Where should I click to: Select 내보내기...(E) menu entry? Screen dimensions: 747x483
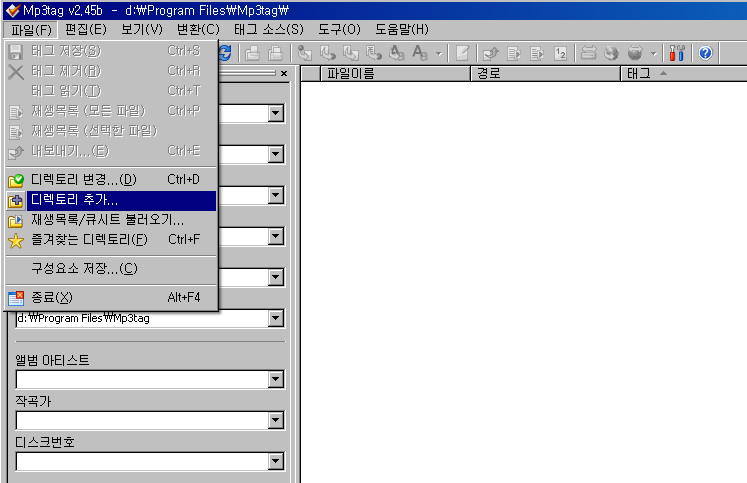(x=111, y=151)
